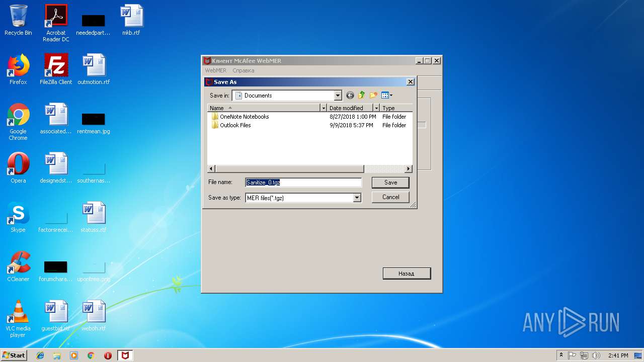
Task: Launch Skype from the desktop
Action: [18, 217]
